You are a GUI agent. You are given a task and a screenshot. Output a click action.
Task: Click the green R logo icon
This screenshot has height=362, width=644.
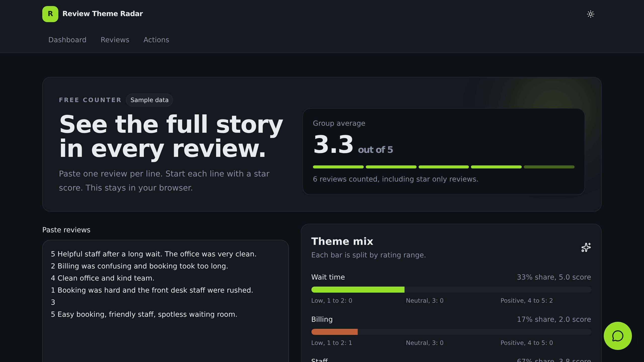50,14
